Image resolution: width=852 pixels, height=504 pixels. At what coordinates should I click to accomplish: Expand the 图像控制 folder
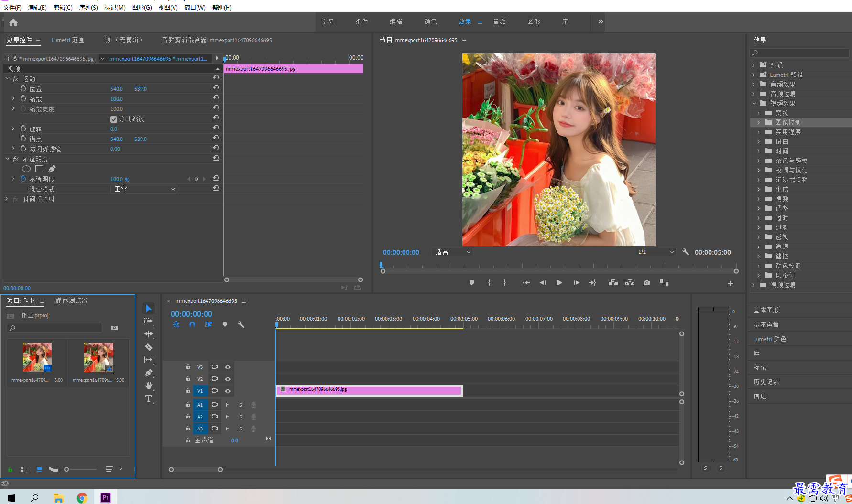[759, 122]
